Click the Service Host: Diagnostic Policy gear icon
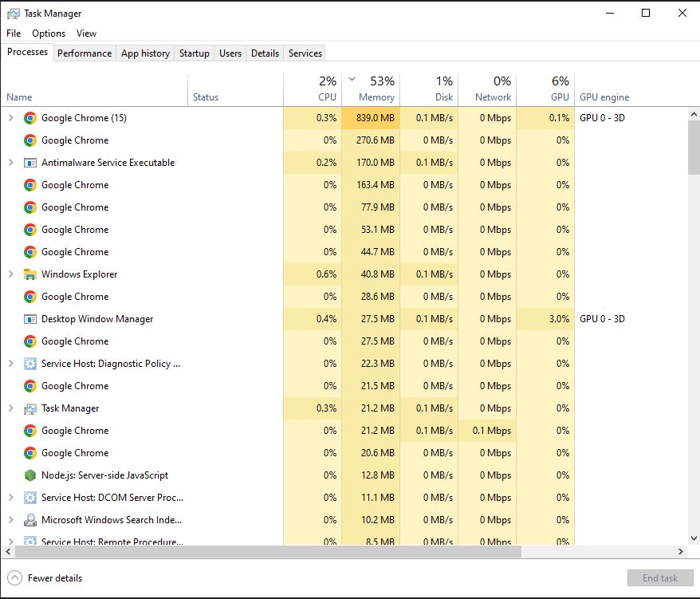The image size is (700, 599). click(x=30, y=364)
